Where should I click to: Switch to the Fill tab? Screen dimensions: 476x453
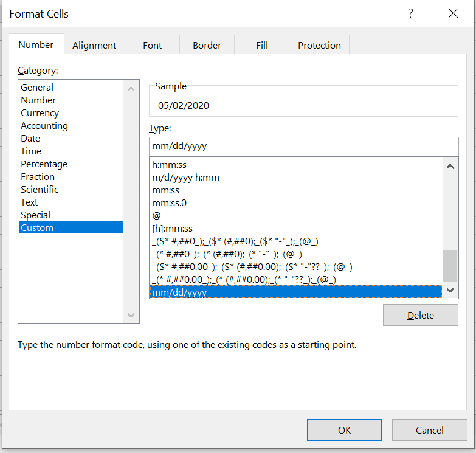[261, 45]
